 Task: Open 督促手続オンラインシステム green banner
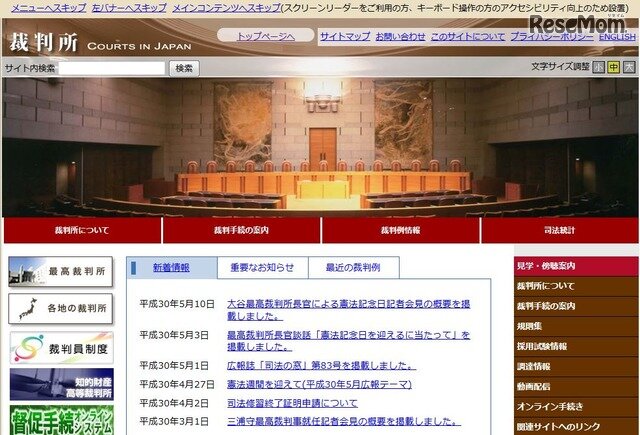pyautogui.click(x=62, y=420)
